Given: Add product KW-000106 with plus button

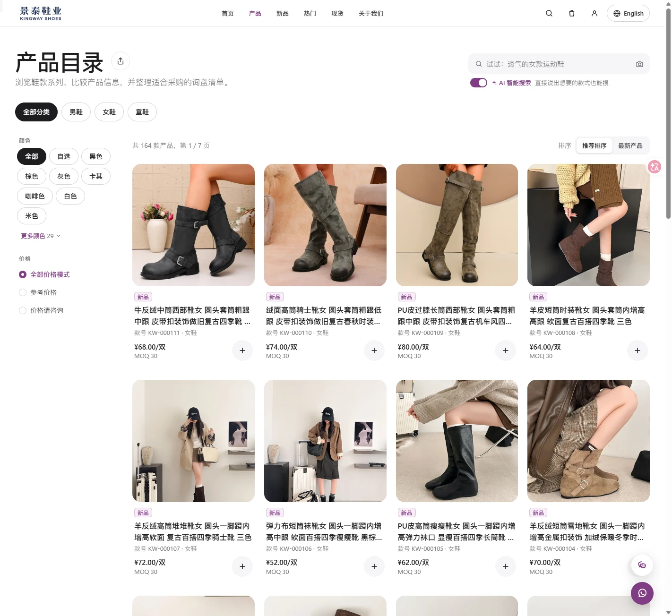Looking at the screenshot, I should [x=374, y=566].
